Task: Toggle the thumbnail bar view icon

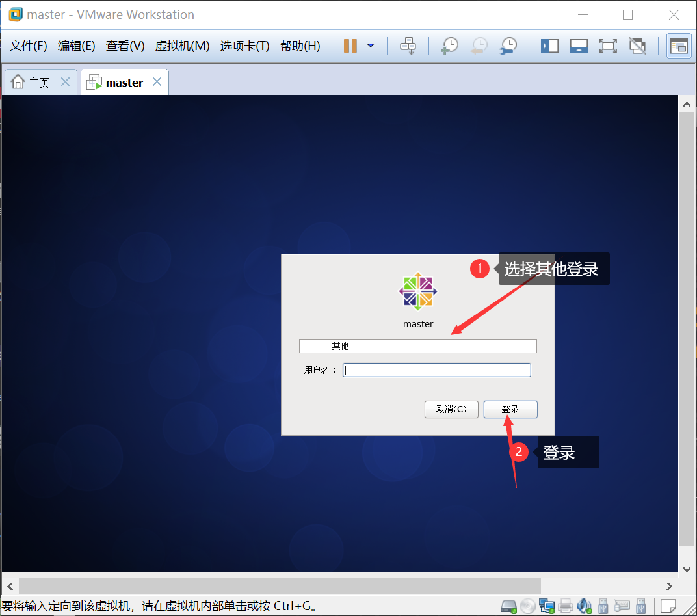Action: coord(579,46)
